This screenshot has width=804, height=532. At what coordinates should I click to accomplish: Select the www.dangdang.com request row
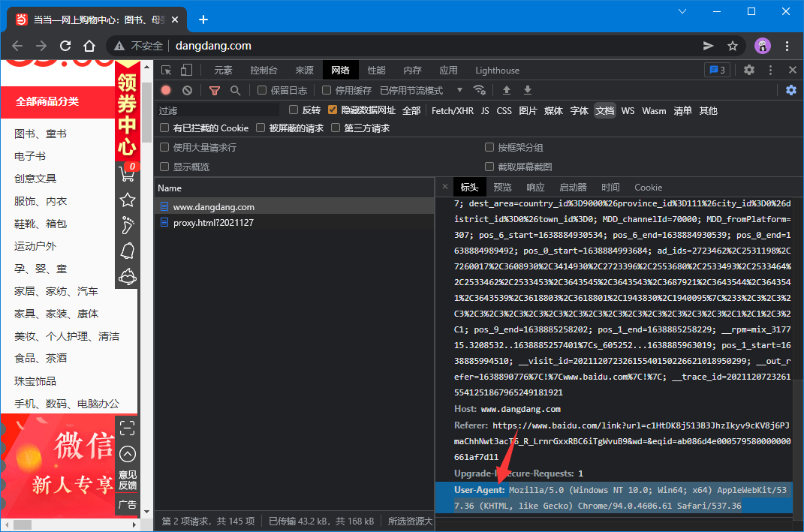[294, 206]
